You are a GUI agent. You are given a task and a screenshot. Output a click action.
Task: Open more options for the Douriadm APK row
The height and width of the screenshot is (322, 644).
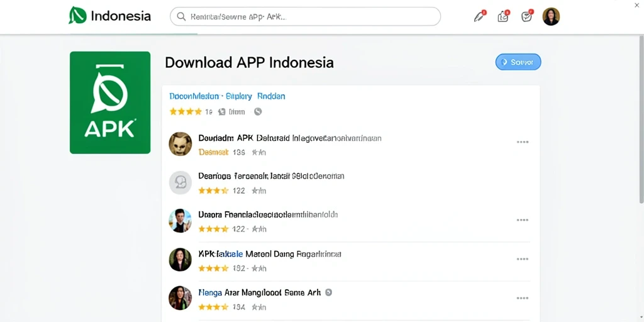(523, 142)
